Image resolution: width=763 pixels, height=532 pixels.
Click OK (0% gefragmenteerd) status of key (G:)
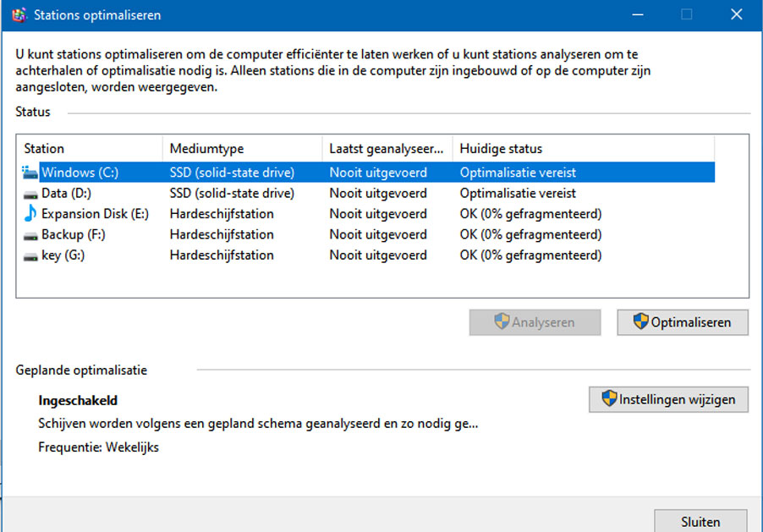(x=531, y=255)
